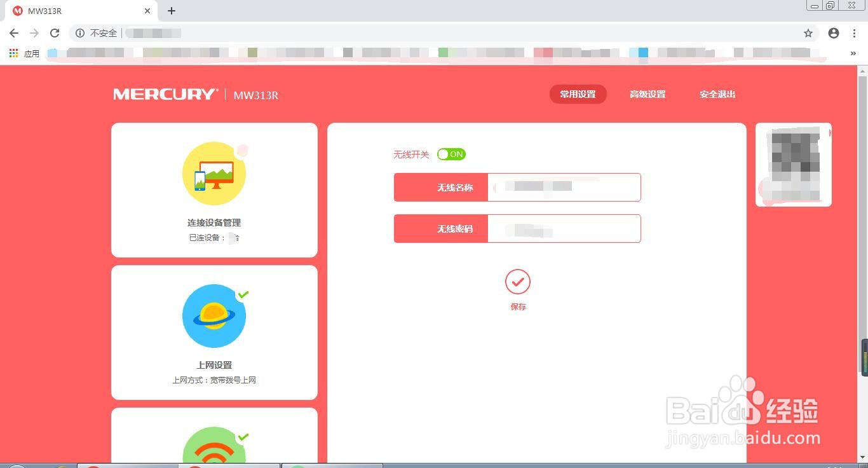This screenshot has width=868, height=468.
Task: Click the 无线开关 label
Action: coord(411,155)
